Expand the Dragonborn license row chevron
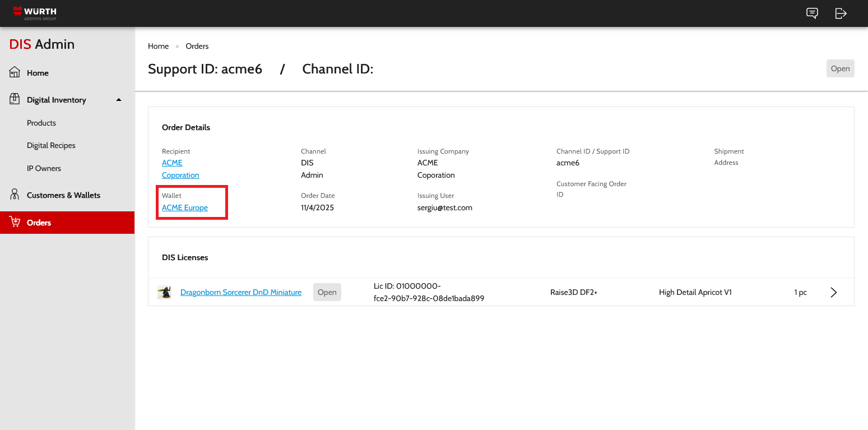The width and height of the screenshot is (868, 430). click(833, 292)
